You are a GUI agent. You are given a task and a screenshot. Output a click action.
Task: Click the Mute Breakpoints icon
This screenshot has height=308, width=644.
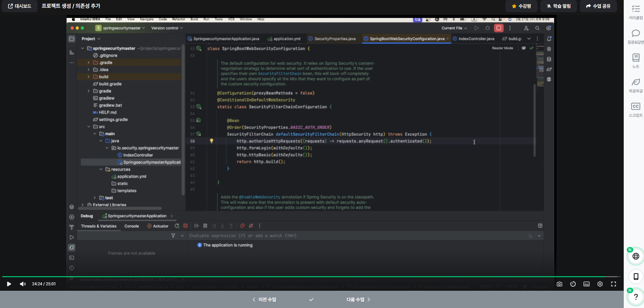pyautogui.click(x=251, y=226)
